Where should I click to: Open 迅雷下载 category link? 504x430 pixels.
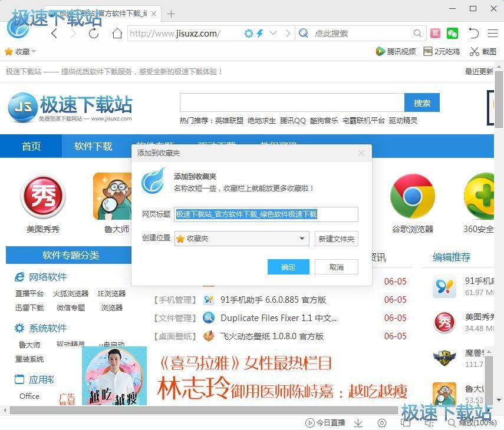(29, 307)
